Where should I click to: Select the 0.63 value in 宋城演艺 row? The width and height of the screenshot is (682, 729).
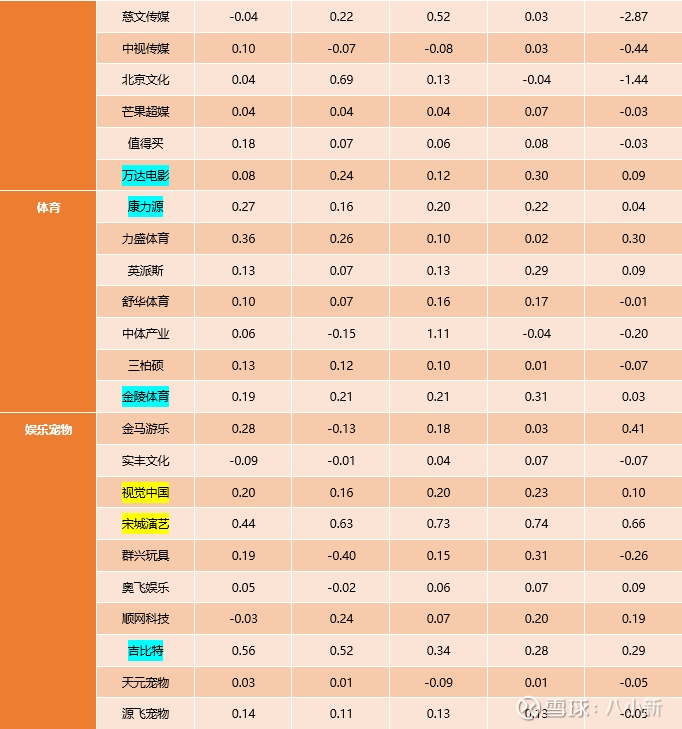coord(341,524)
